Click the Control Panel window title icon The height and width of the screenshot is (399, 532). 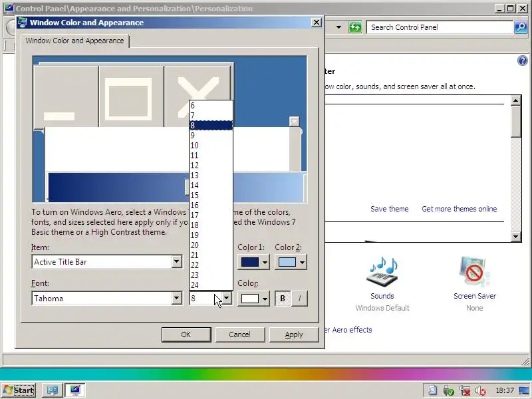(x=9, y=8)
